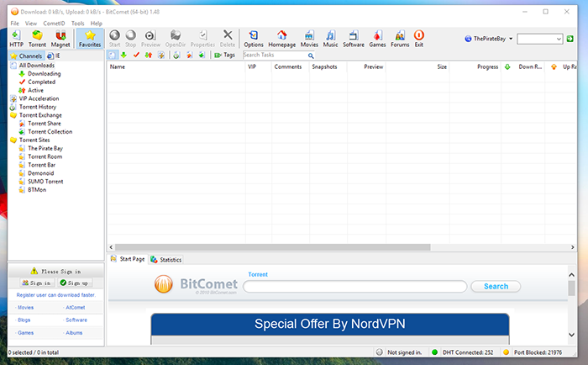
Task: Open the CometID menu
Action: [54, 24]
